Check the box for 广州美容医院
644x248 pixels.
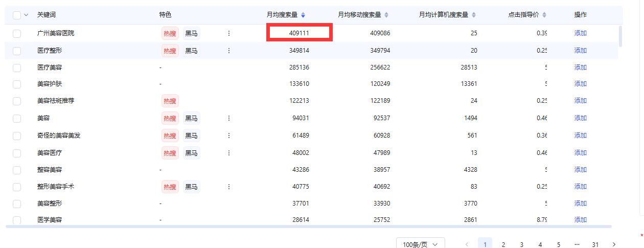coord(17,33)
